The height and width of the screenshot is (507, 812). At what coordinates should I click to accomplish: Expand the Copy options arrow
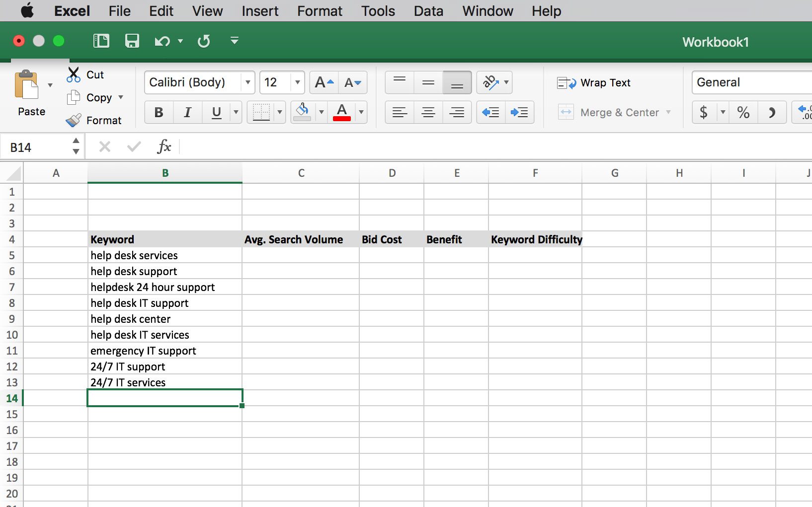[x=121, y=97]
